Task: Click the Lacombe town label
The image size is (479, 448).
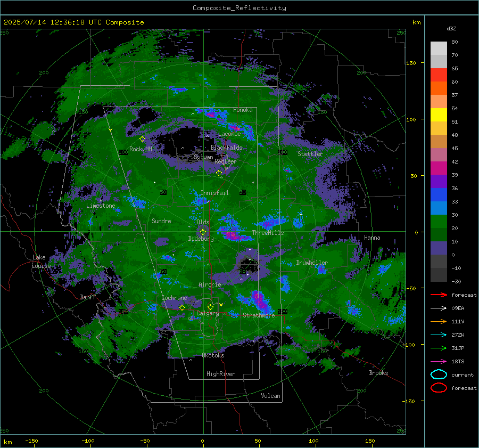Action: [229, 134]
